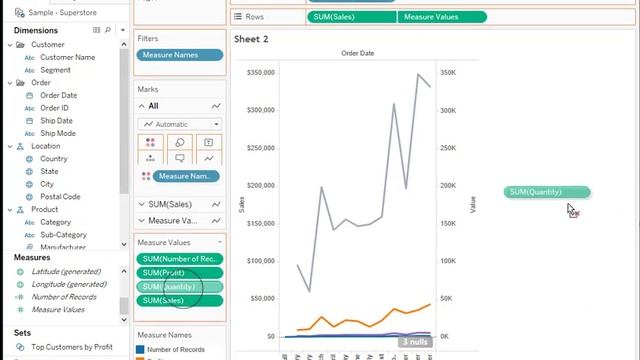640x360 pixels.
Task: Click the 3 nulls indicator
Action: [x=415, y=342]
